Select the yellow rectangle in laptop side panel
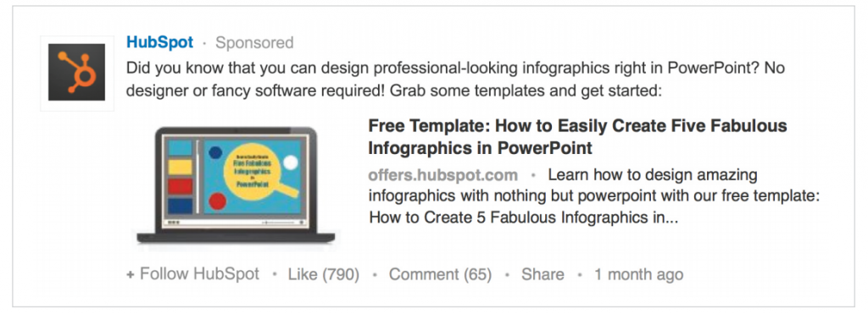This screenshot has width=868, height=314. tap(180, 167)
